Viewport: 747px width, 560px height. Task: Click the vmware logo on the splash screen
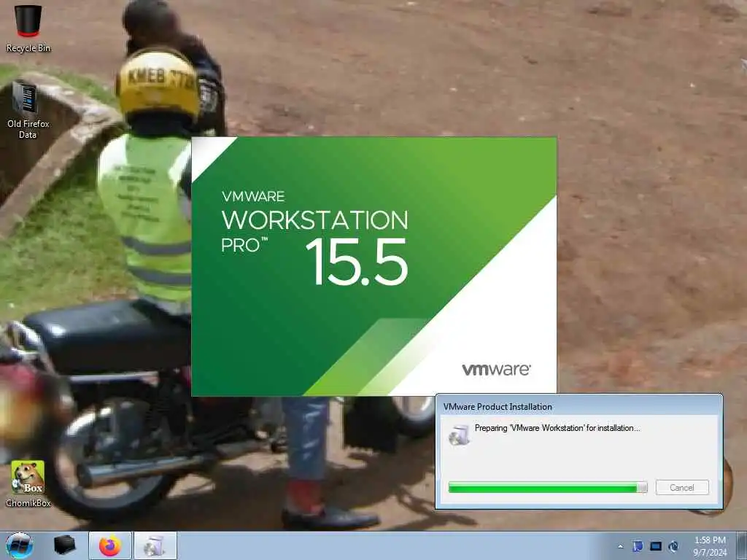(496, 370)
